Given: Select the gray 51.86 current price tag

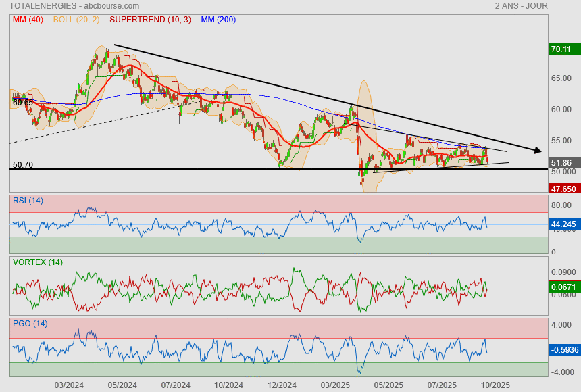Looking at the screenshot, I should (x=561, y=163).
